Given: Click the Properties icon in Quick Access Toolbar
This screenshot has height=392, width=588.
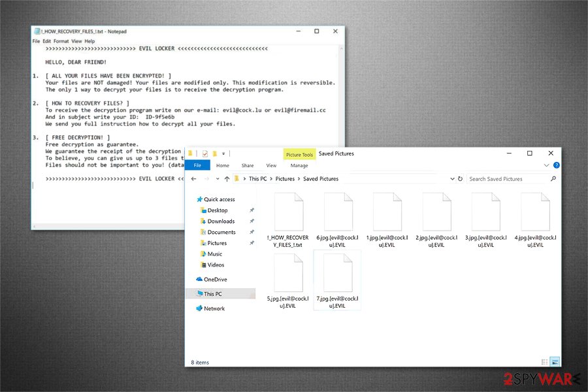Looking at the screenshot, I should click(x=205, y=154).
